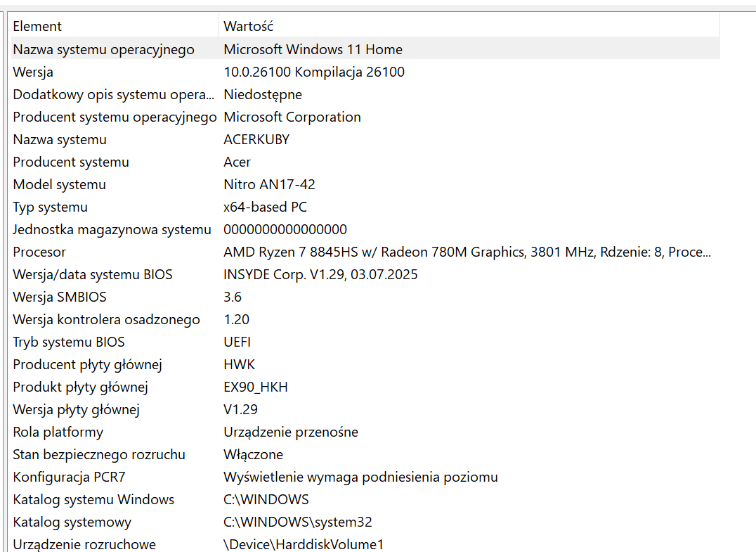Viewport: 756px width, 552px height.
Task: Click the 0000000000000000 value
Action: tap(285, 230)
